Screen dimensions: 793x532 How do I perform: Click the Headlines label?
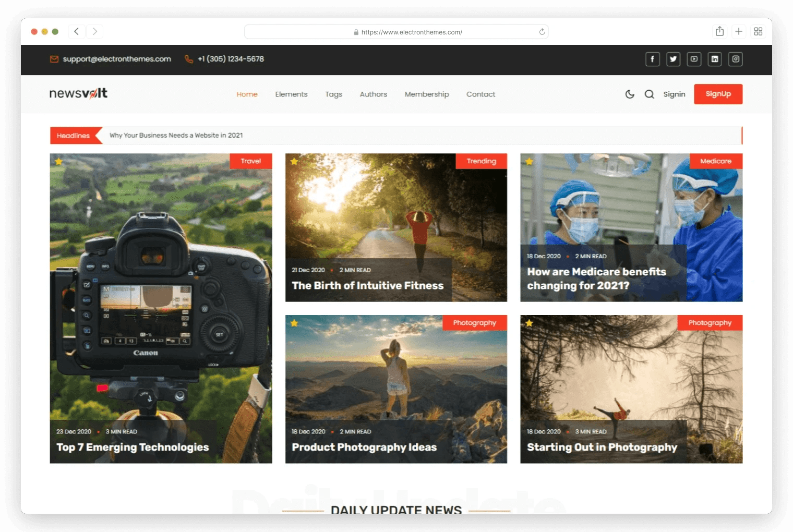pyautogui.click(x=73, y=136)
